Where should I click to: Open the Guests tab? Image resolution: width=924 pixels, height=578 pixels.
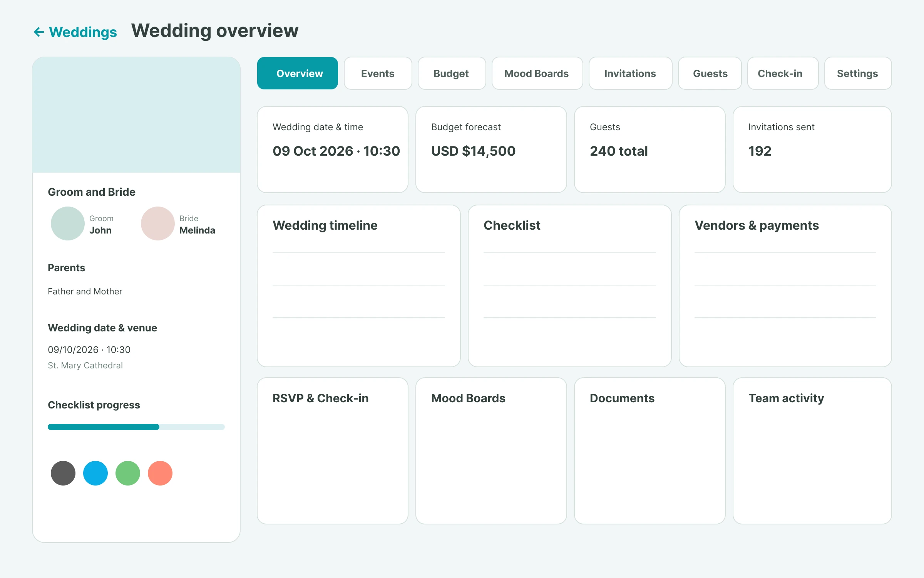tap(710, 73)
